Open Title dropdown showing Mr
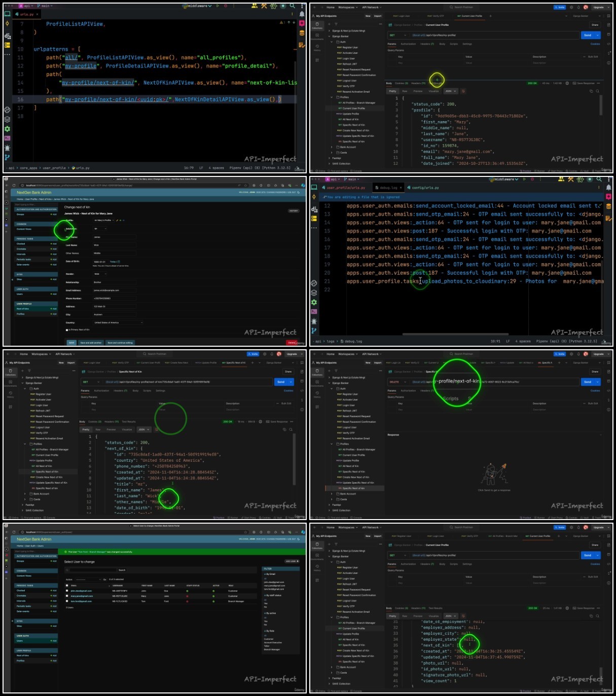Viewport: 616px width, 696px height. pos(100,229)
